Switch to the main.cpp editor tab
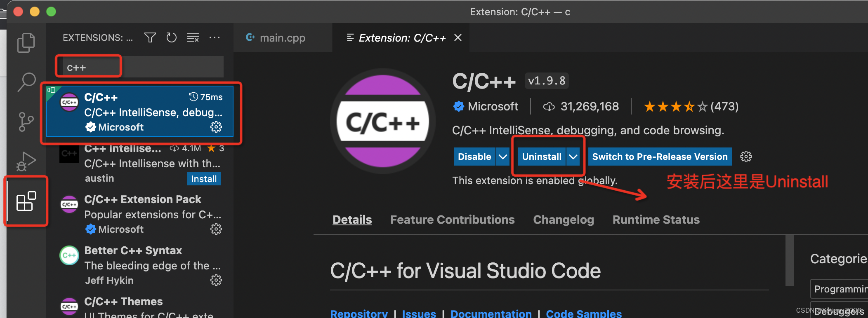868x318 pixels. tap(283, 38)
